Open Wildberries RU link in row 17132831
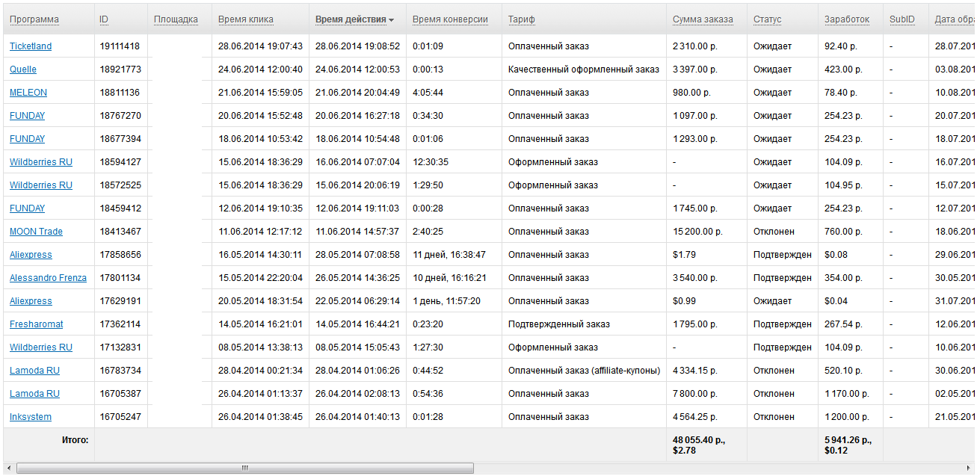The image size is (980, 476). pyautogui.click(x=41, y=347)
